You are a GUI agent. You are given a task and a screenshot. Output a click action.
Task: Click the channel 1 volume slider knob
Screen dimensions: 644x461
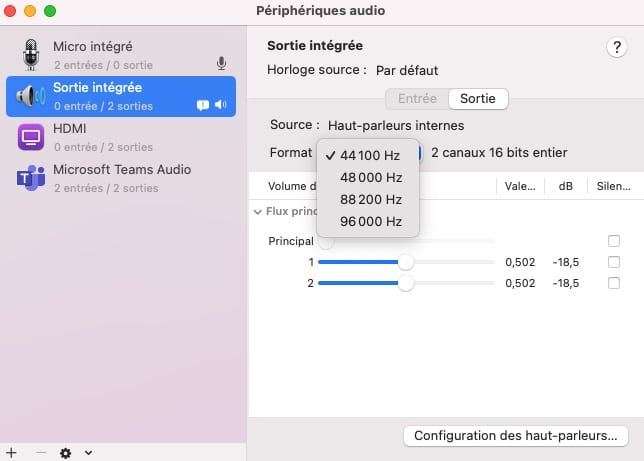[x=406, y=262]
